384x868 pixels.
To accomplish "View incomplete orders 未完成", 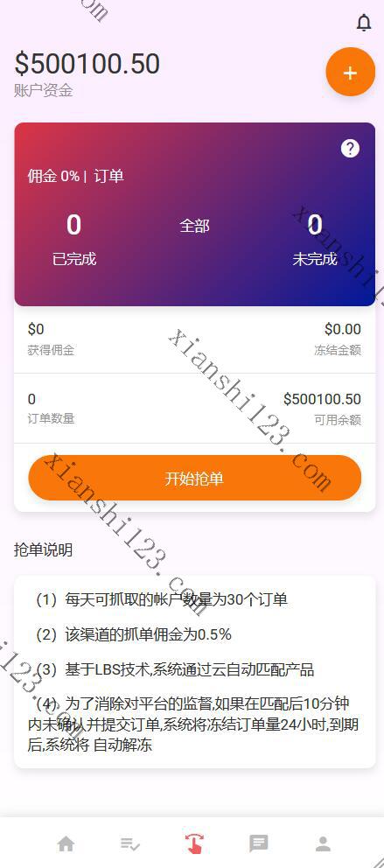I will click(315, 258).
